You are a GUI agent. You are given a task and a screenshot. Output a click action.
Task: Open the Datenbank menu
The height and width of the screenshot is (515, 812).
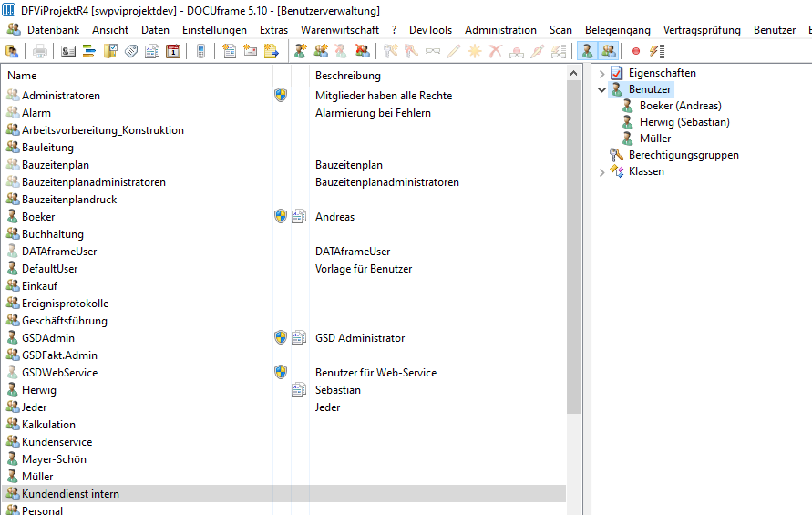pos(54,30)
